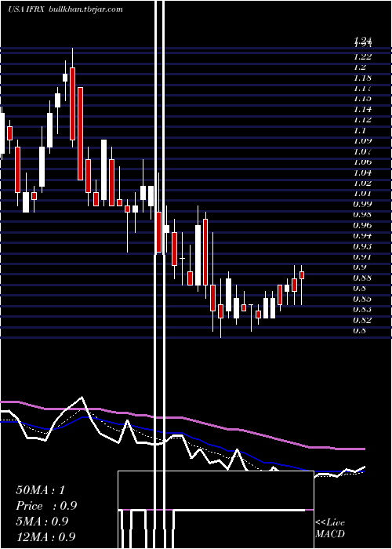Image resolution: width=392 pixels, height=549 pixels.
Task: Click the <<Live MACD label
Action: click(330, 529)
